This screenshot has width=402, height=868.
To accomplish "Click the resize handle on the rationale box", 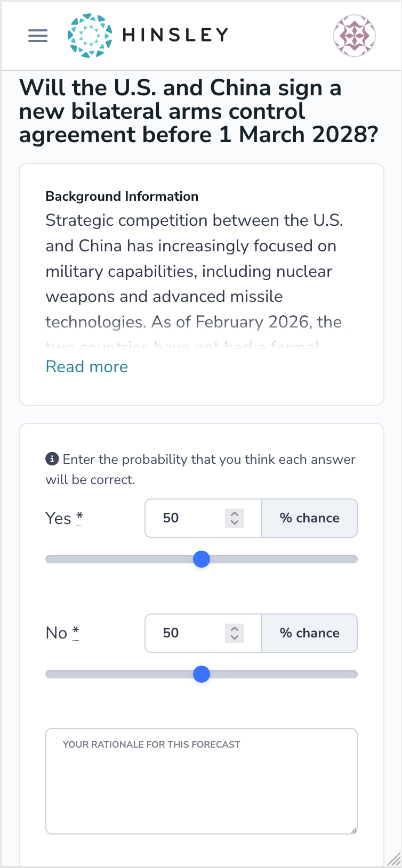I will [353, 828].
